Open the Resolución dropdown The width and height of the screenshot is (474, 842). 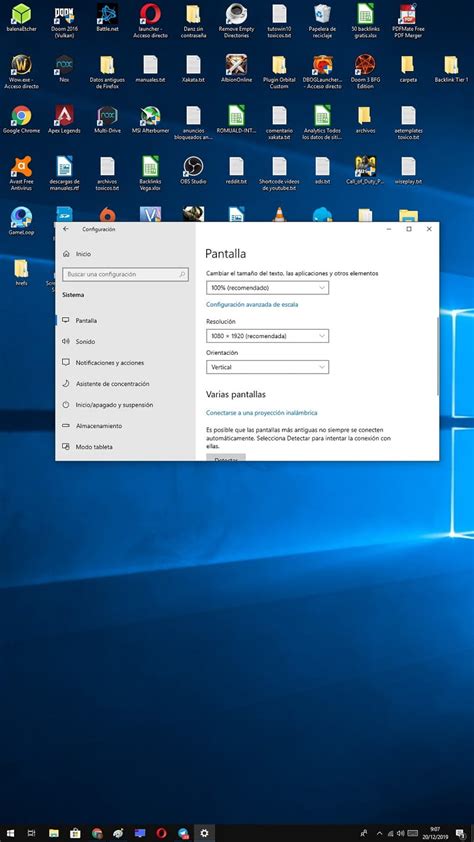tap(267, 336)
